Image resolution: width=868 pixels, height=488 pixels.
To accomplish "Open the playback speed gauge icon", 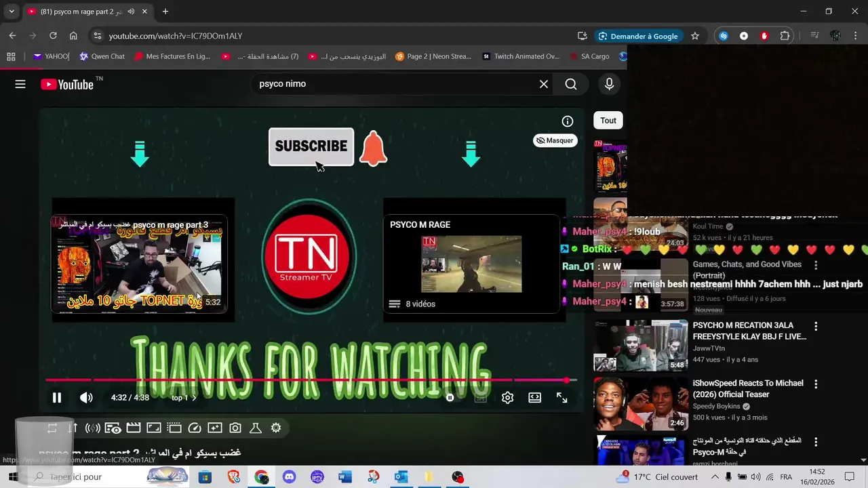I will pyautogui.click(x=195, y=428).
